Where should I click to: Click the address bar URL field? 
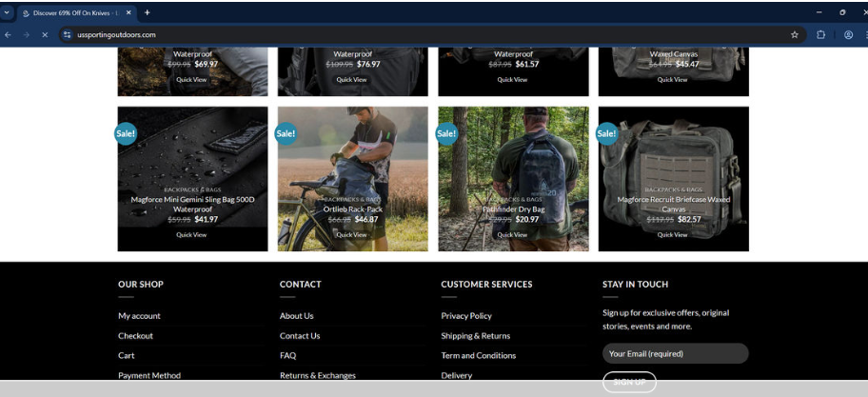click(381, 34)
